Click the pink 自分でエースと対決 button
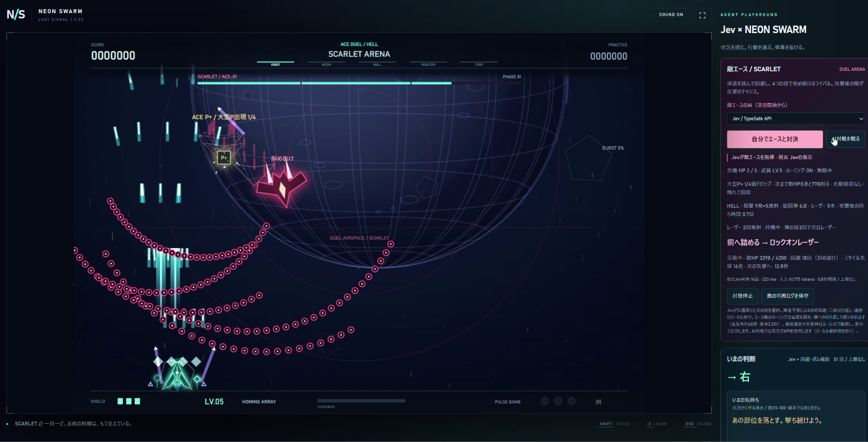 tap(775, 139)
